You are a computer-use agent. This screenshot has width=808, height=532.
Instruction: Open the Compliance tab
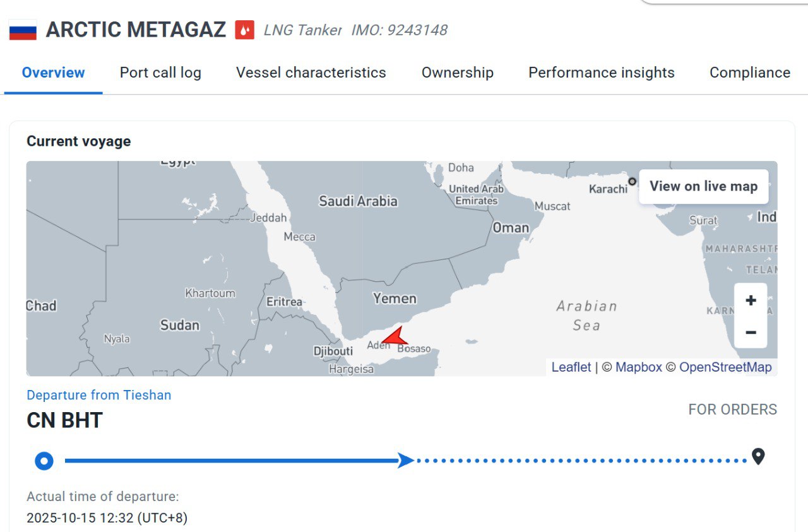pos(750,73)
